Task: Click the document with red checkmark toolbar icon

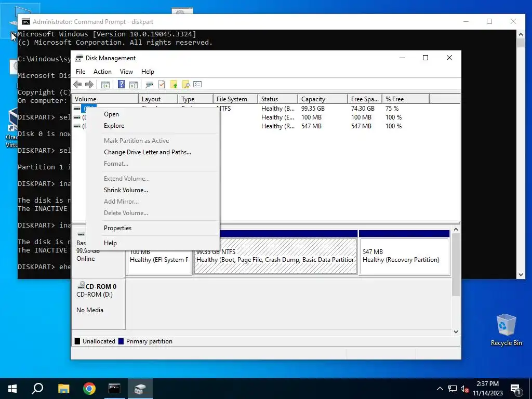Action: pos(162,85)
